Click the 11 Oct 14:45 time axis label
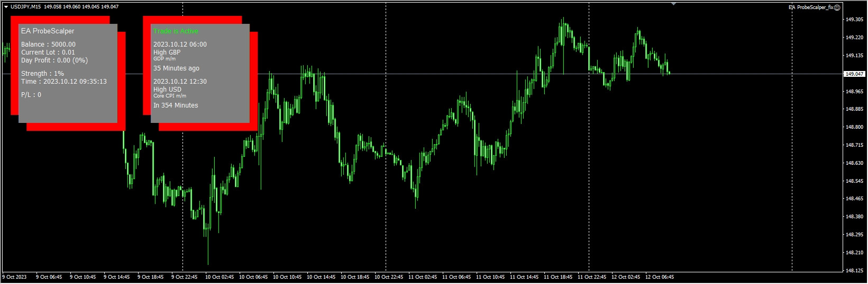Image resolution: width=868 pixels, height=284 pixels. point(524,277)
